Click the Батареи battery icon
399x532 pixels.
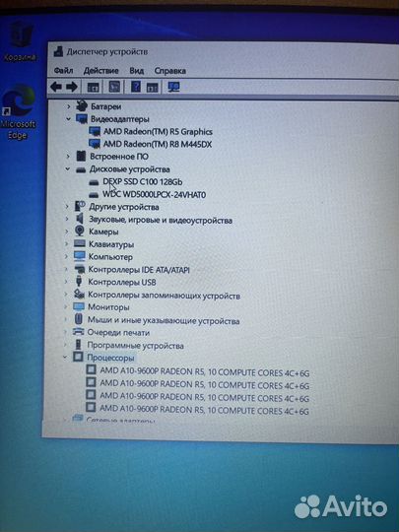82,106
